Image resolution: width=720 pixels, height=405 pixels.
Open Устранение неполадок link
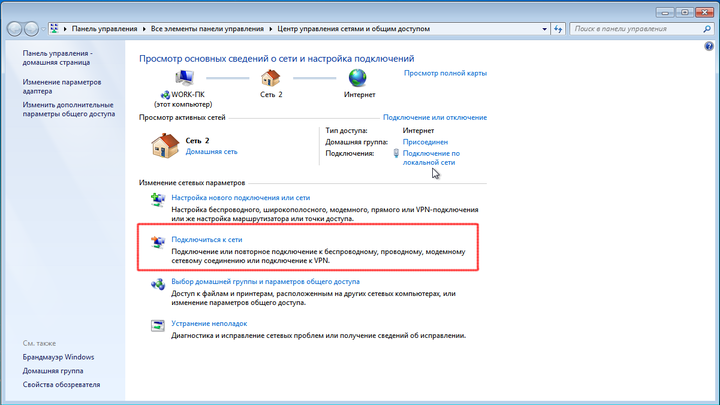coord(209,324)
